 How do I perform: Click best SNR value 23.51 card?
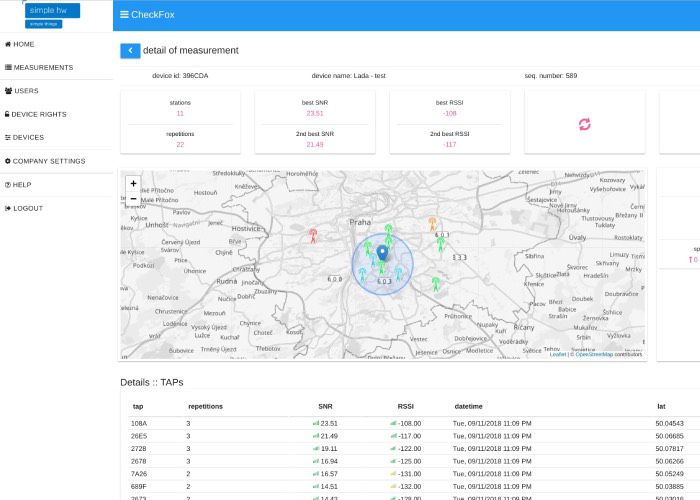[315, 113]
